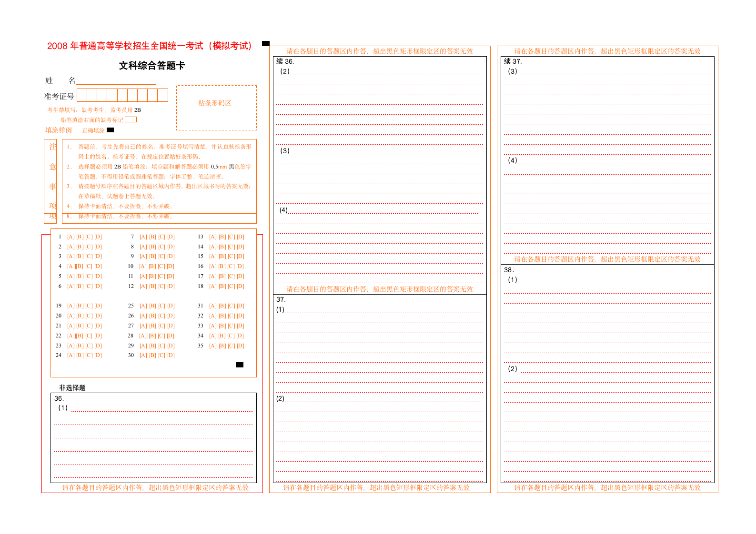Click the red 2008 exam title
756x534 pixels.
tap(149, 46)
